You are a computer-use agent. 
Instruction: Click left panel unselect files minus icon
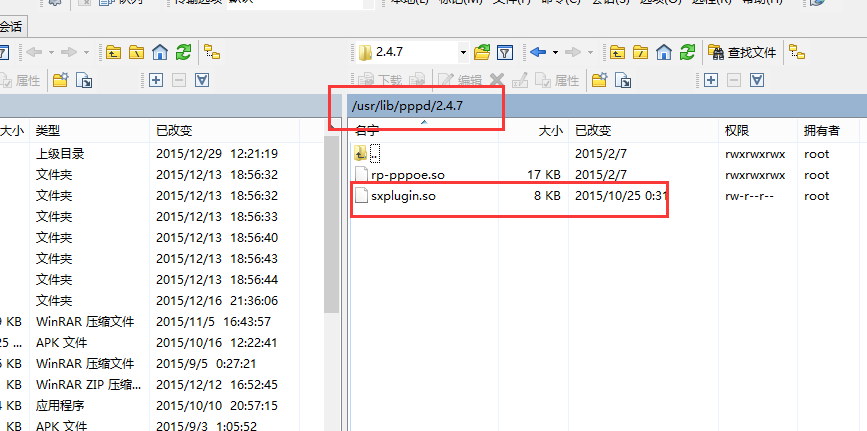click(x=179, y=81)
